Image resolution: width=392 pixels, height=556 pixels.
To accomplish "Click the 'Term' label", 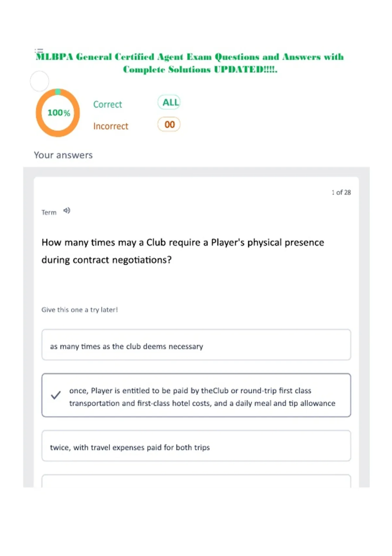I will pyautogui.click(x=49, y=213).
